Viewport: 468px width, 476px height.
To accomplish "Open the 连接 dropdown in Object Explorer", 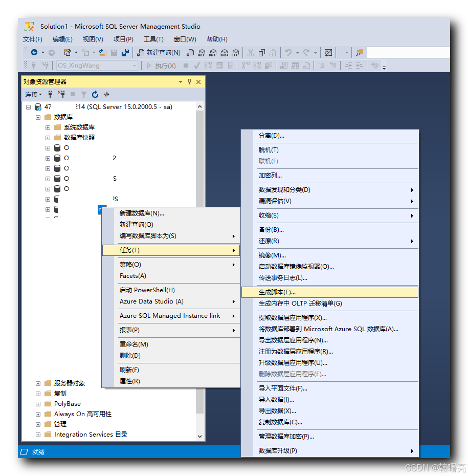I will [33, 94].
